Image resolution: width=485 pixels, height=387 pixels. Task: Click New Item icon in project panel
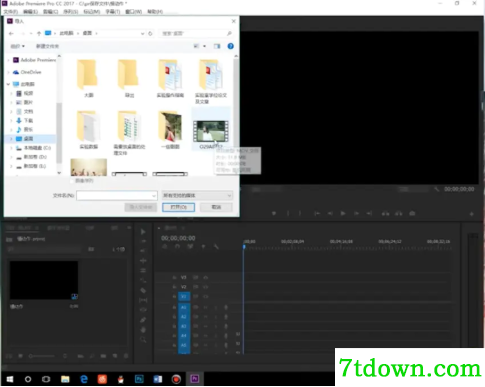click(115, 356)
